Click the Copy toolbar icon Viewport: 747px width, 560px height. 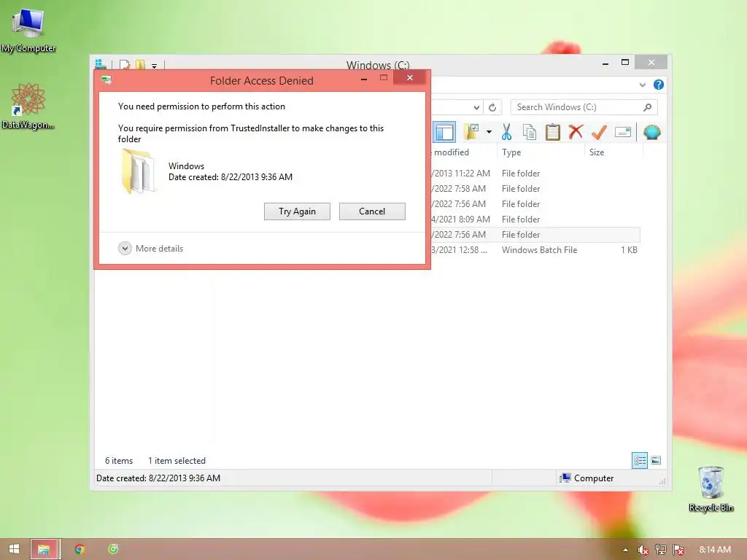pos(530,132)
